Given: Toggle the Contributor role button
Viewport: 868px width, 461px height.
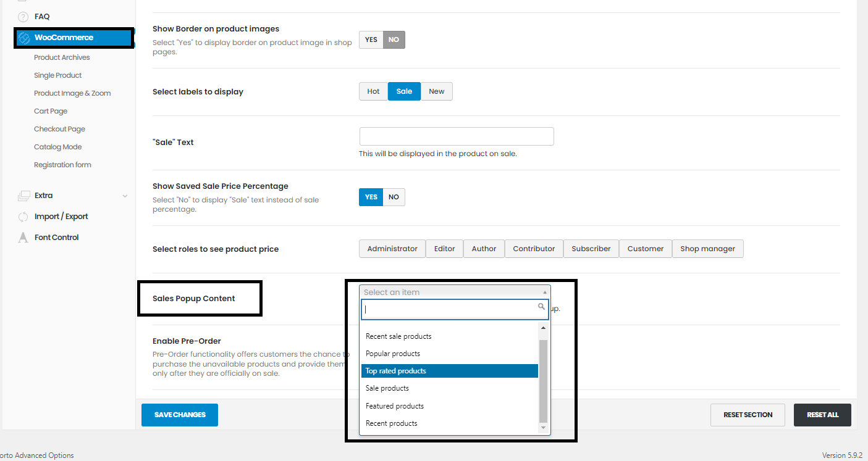Looking at the screenshot, I should pyautogui.click(x=534, y=249).
